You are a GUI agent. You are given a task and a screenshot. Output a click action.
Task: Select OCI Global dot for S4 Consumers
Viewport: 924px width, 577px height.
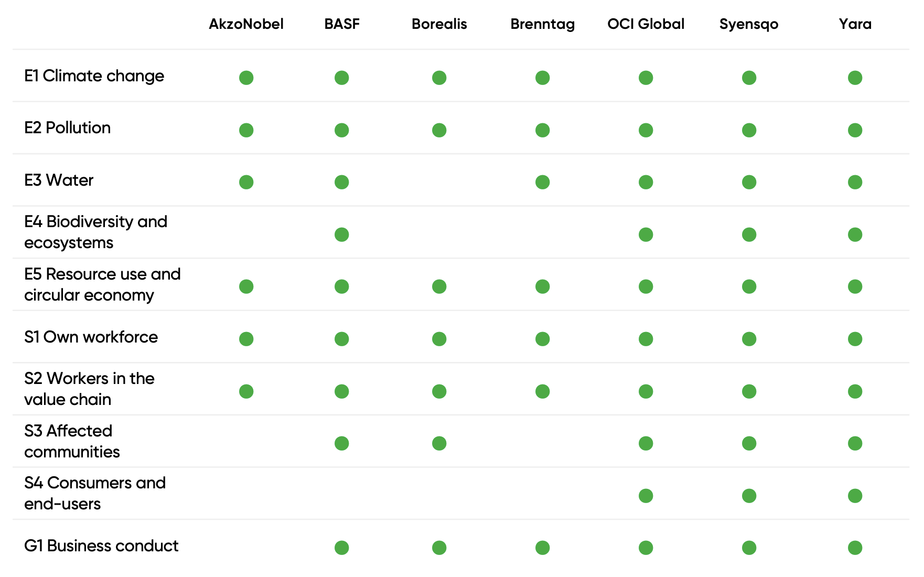[646, 496]
